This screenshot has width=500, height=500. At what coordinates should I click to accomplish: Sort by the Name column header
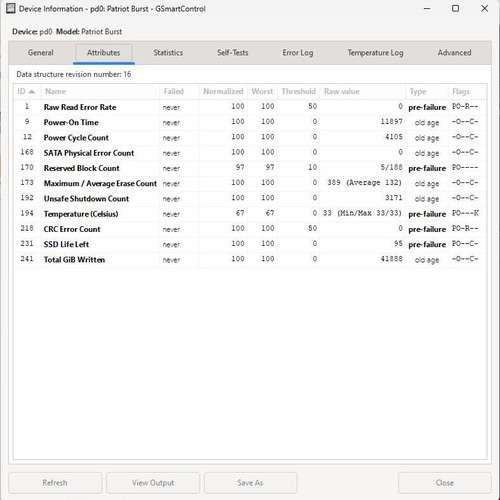[100, 92]
